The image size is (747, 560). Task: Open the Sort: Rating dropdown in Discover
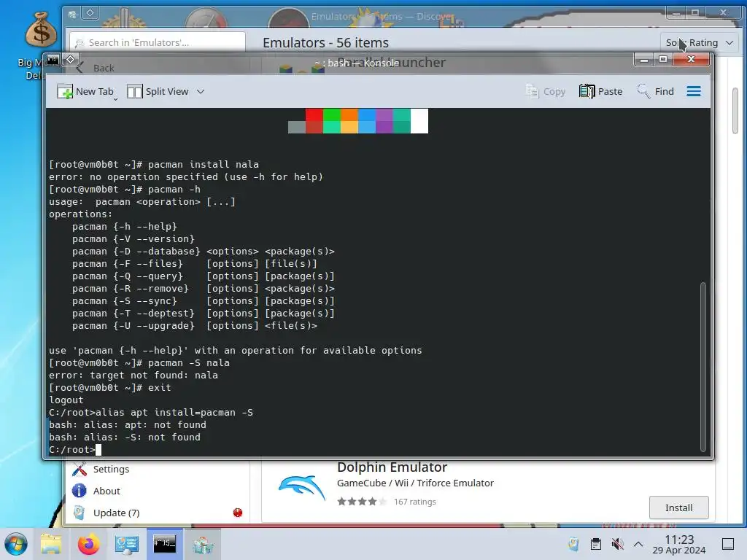click(700, 42)
